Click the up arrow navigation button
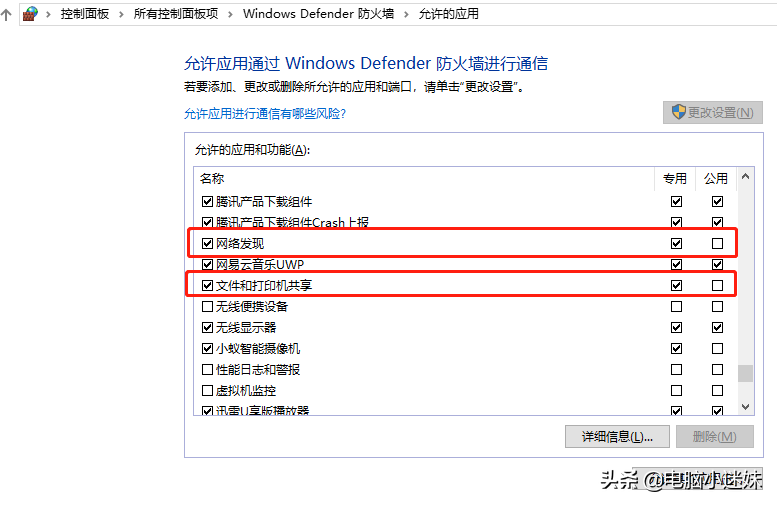The width and height of the screenshot is (777, 505). tap(6, 14)
